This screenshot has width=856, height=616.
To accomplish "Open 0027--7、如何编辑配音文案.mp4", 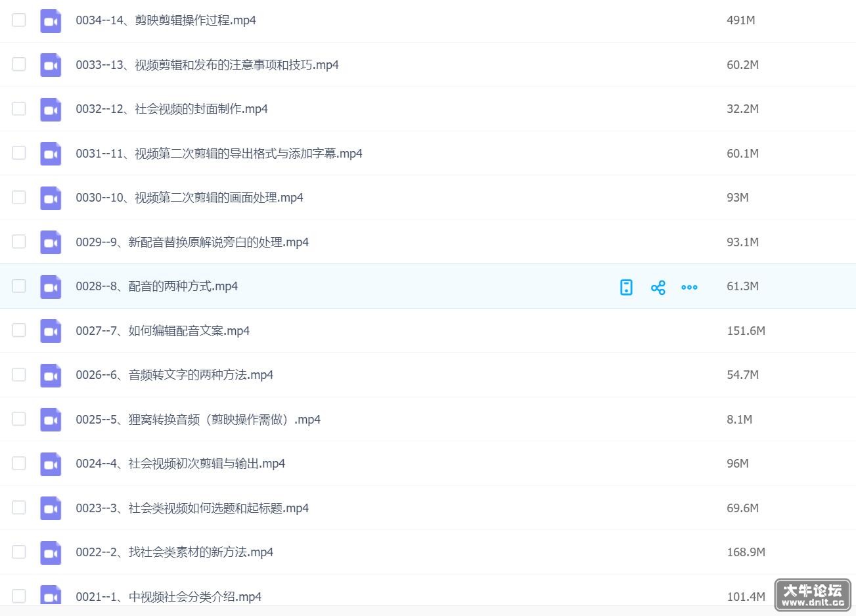I will tap(162, 331).
